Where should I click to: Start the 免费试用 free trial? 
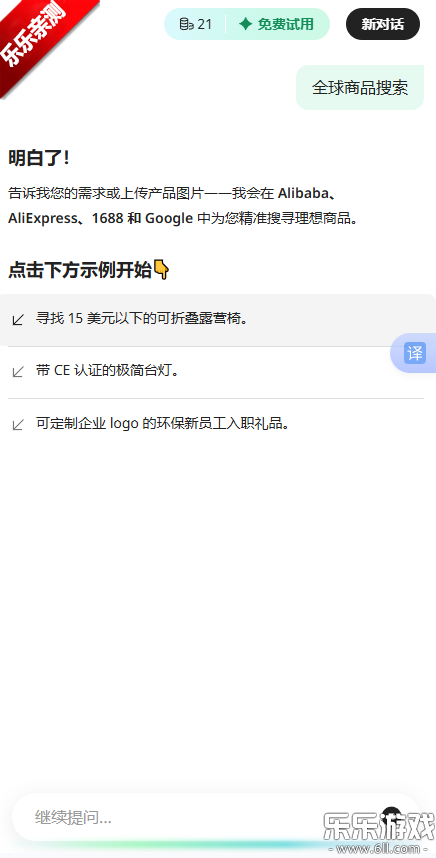coord(277,24)
